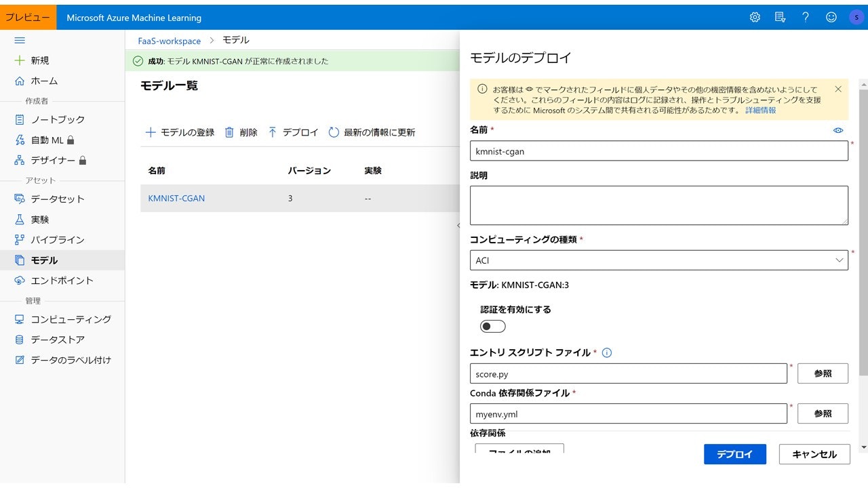Click the 新規 plus item
868x488 pixels.
(x=32, y=60)
